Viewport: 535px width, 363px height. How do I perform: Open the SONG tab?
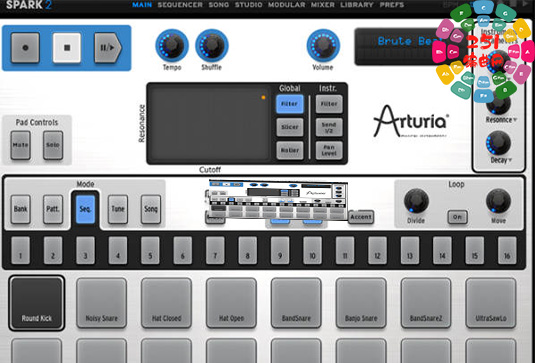tap(219, 5)
